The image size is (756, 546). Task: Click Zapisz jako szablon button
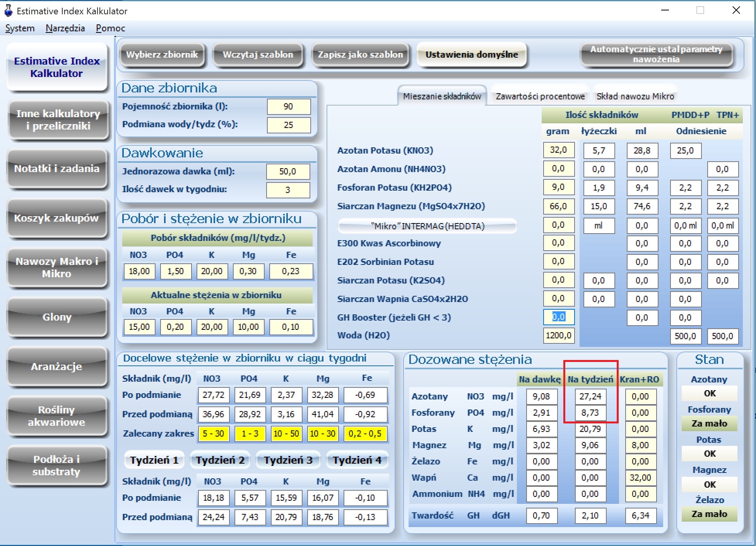point(361,55)
